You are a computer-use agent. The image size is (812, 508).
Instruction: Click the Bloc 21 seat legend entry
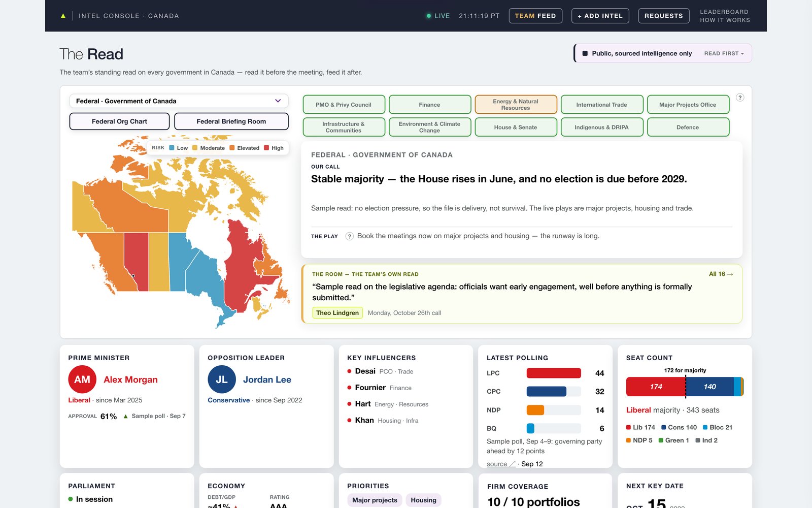tap(717, 427)
